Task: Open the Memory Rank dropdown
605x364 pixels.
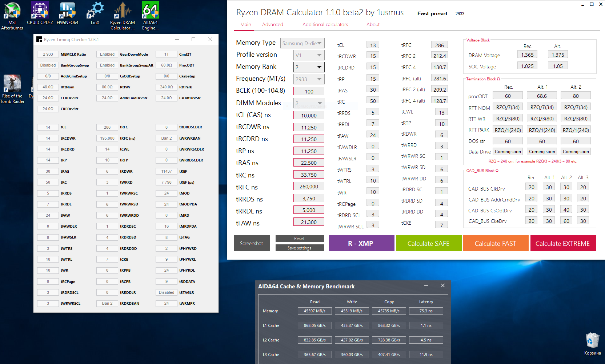Action: click(x=309, y=67)
